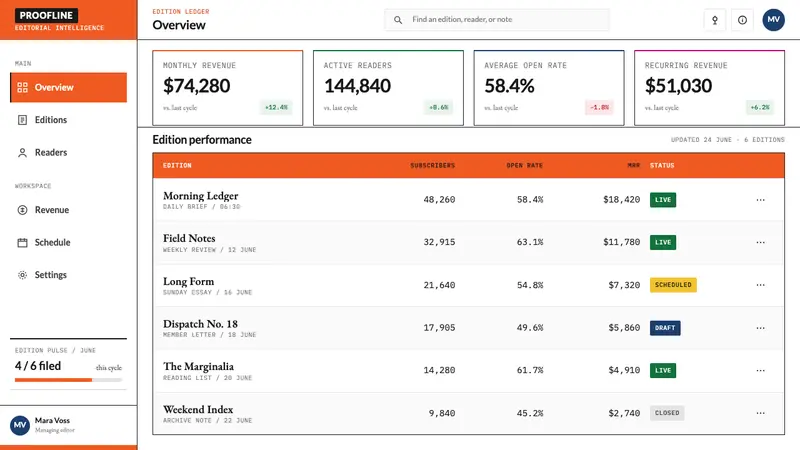Click the Readers person icon

point(22,153)
